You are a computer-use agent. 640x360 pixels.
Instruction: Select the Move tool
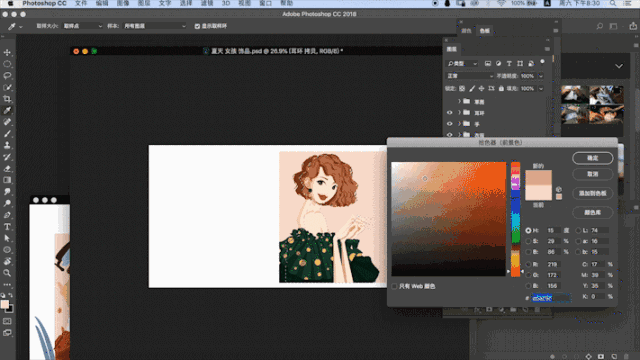point(7,53)
